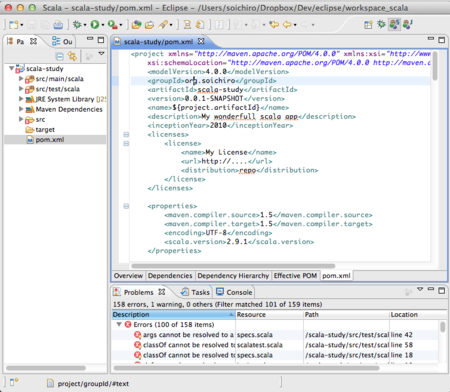
Task: Open Problems view menu triangle
Action: pyautogui.click(x=420, y=289)
